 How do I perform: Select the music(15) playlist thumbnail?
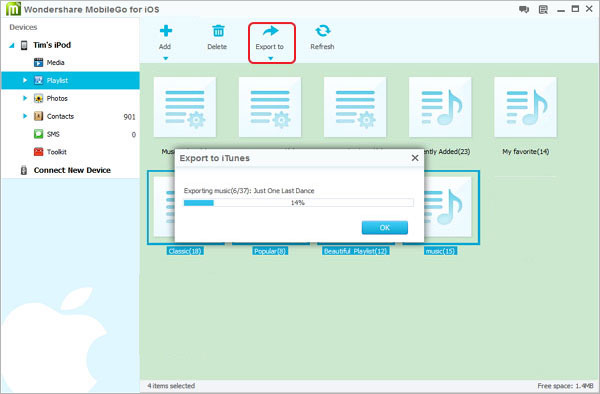448,207
